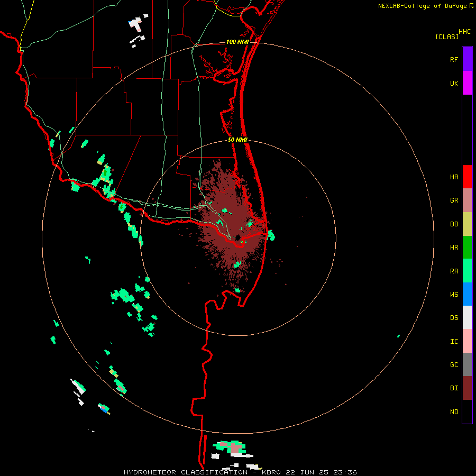476x476 pixels.
Task: Click the ND legend label
Action: 454,412
